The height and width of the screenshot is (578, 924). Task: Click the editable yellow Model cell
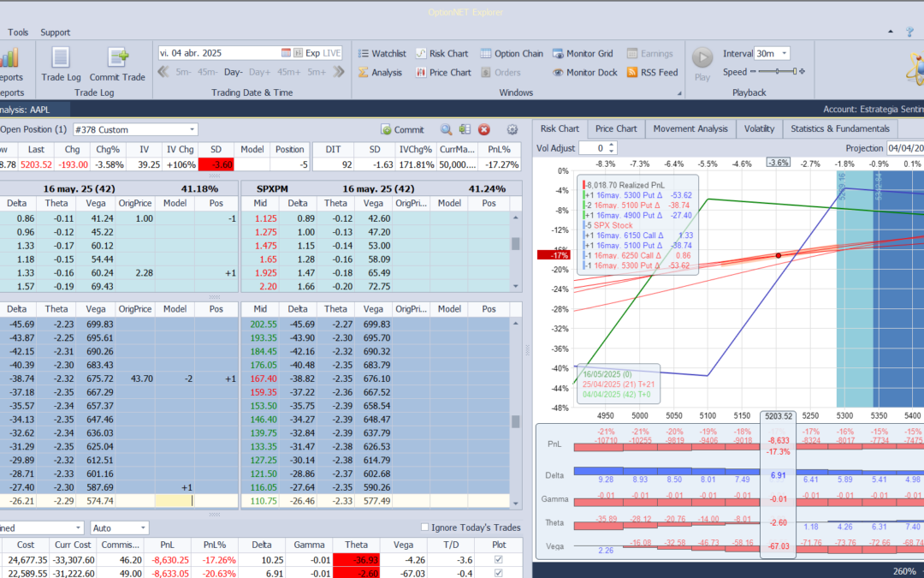pos(175,501)
